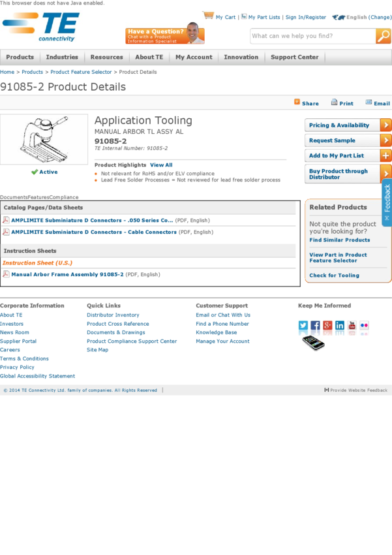Open the Twitter social icon
The image size is (392, 555).
pyautogui.click(x=303, y=325)
